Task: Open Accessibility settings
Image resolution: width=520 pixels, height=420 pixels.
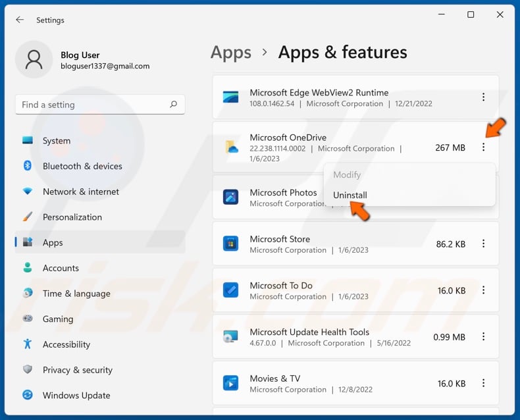Action: tap(100, 344)
